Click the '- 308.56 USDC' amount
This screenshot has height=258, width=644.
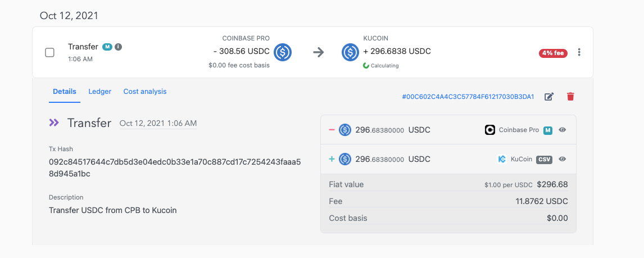coord(242,52)
